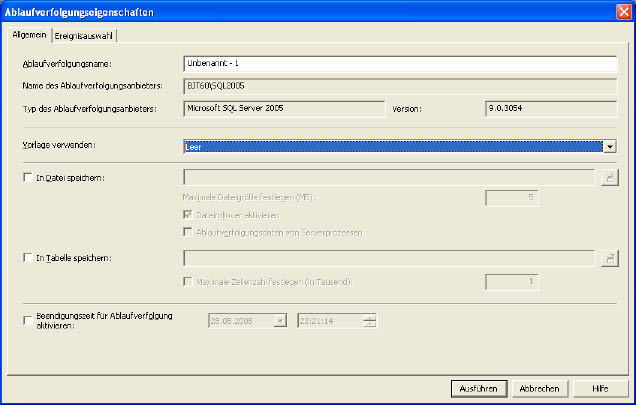The image size is (636, 405).
Task: Focus the maximum row count field
Action: 514,281
